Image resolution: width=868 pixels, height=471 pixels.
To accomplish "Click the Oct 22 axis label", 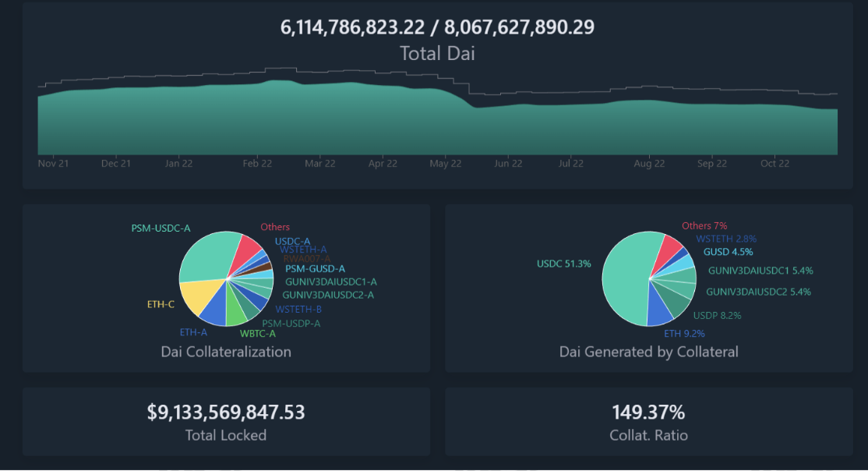I will 775,164.
